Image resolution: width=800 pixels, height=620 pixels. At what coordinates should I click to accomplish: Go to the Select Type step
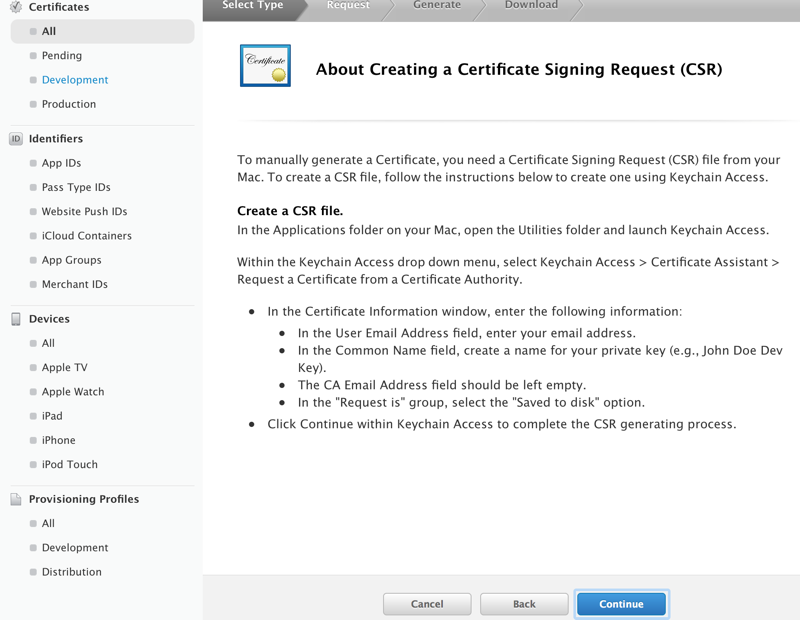[x=253, y=6]
